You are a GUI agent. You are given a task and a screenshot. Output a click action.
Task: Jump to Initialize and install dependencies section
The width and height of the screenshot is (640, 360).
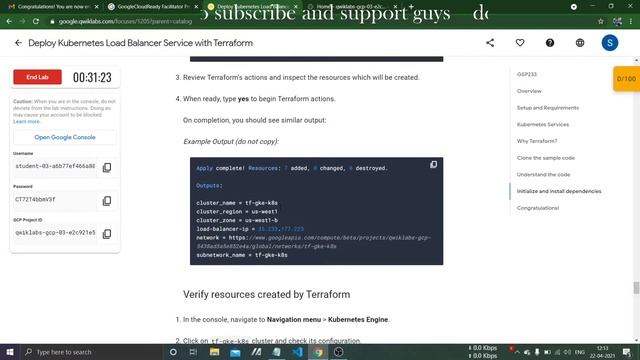point(559,191)
